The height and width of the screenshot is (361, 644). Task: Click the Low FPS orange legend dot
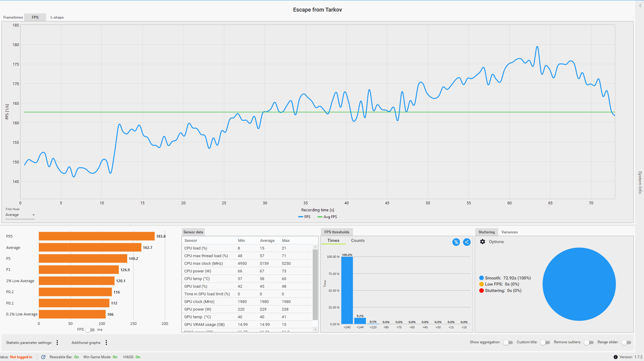481,284
